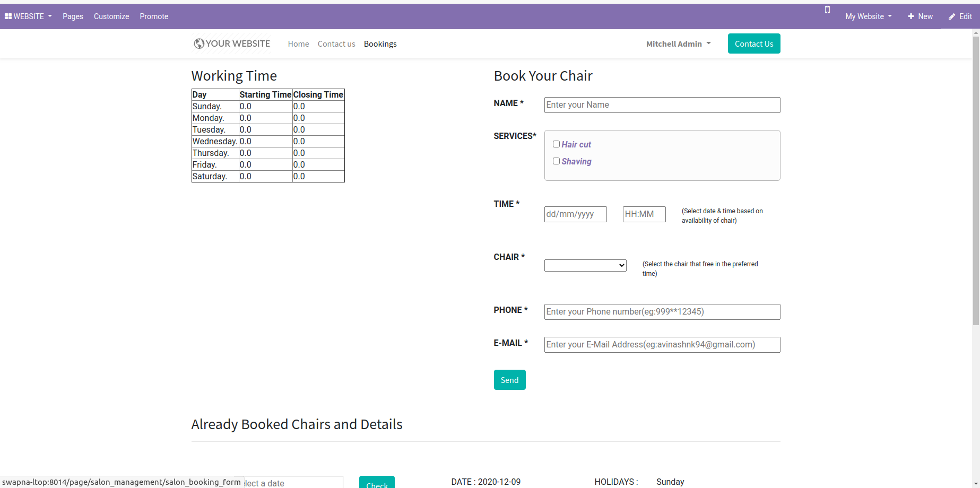Click the globe logo next to Your Website
This screenshot has height=488, width=980.
(x=199, y=43)
